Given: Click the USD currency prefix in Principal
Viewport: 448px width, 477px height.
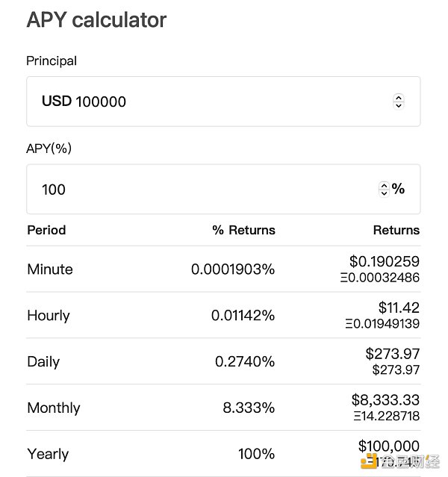Looking at the screenshot, I should coord(57,102).
